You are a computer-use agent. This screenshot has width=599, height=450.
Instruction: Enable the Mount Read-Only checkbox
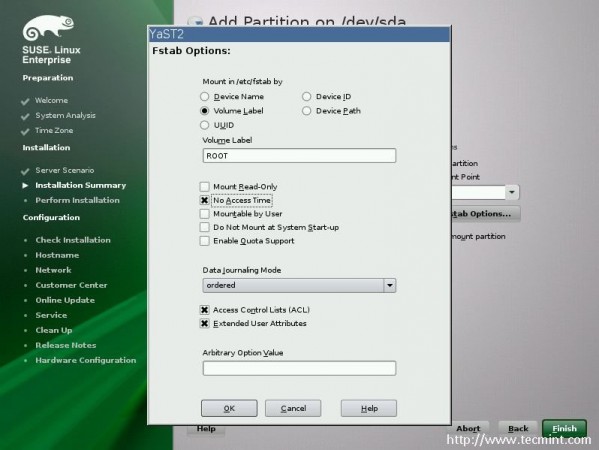pos(205,186)
